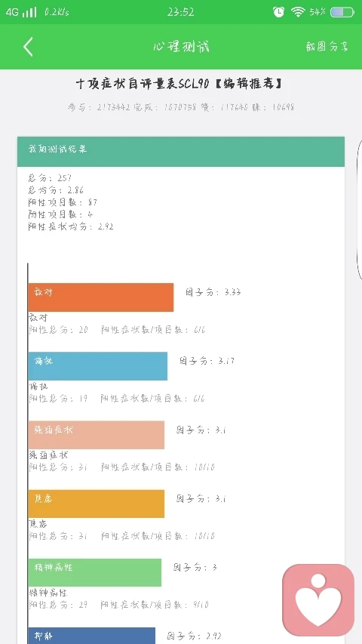This screenshot has width=362, height=644.
Task: Click the 截图分享 share button
Action: click(x=327, y=46)
